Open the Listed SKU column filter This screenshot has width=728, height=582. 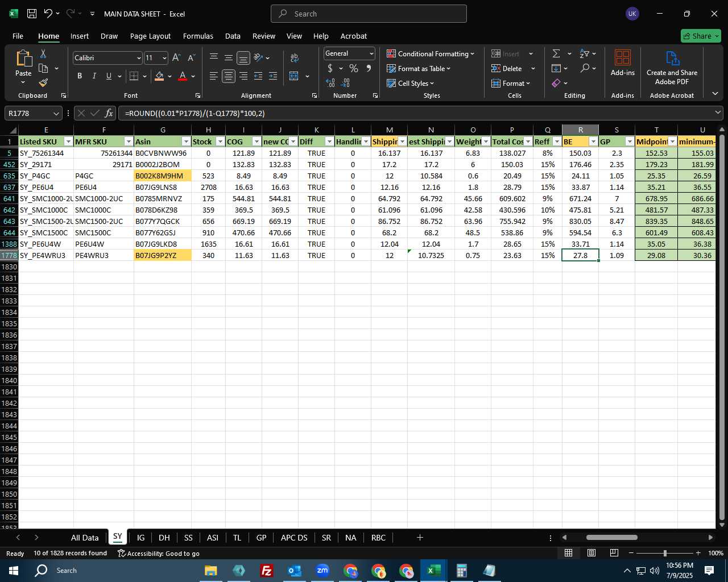68,142
